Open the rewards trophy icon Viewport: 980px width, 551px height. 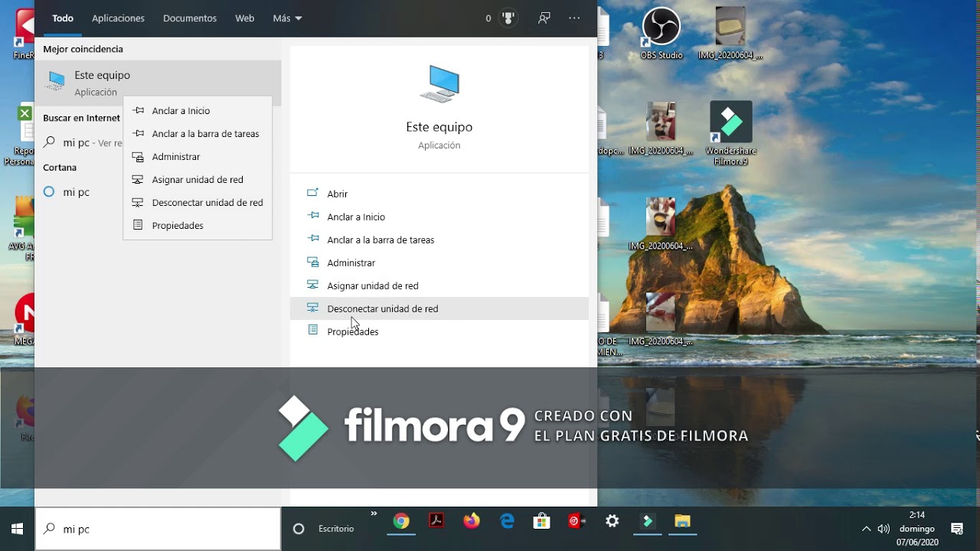[508, 18]
